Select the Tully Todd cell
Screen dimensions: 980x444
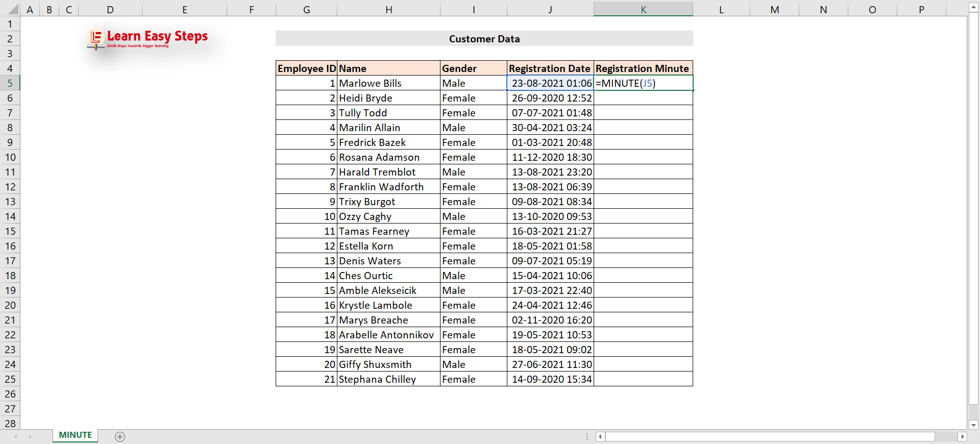[389, 113]
